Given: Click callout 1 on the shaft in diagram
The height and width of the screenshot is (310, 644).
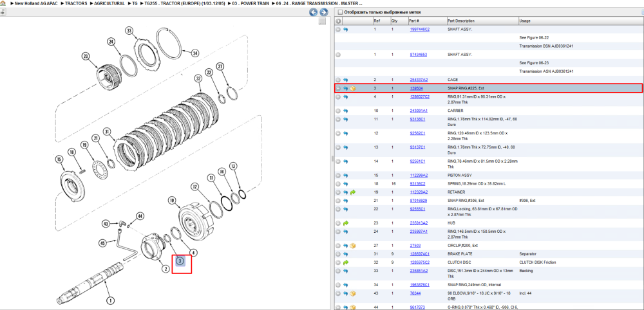Looking at the screenshot, I should click(x=109, y=300).
